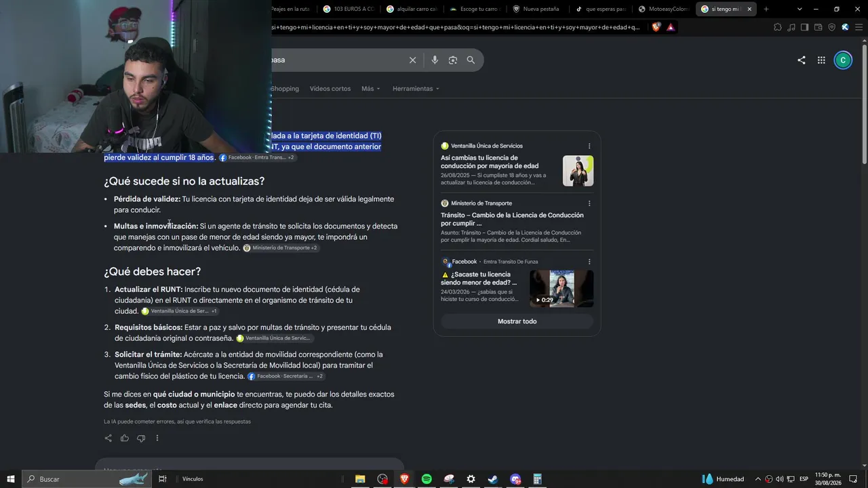Open the Brave Wallet icon
The image size is (868, 488).
point(818,27)
